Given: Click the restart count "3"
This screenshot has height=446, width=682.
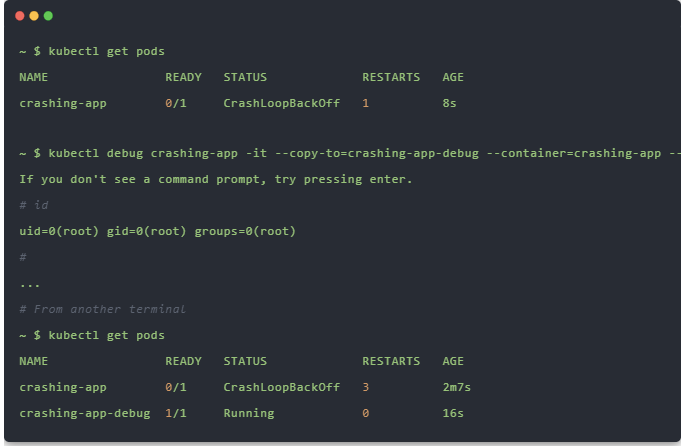Looking at the screenshot, I should pos(366,387).
